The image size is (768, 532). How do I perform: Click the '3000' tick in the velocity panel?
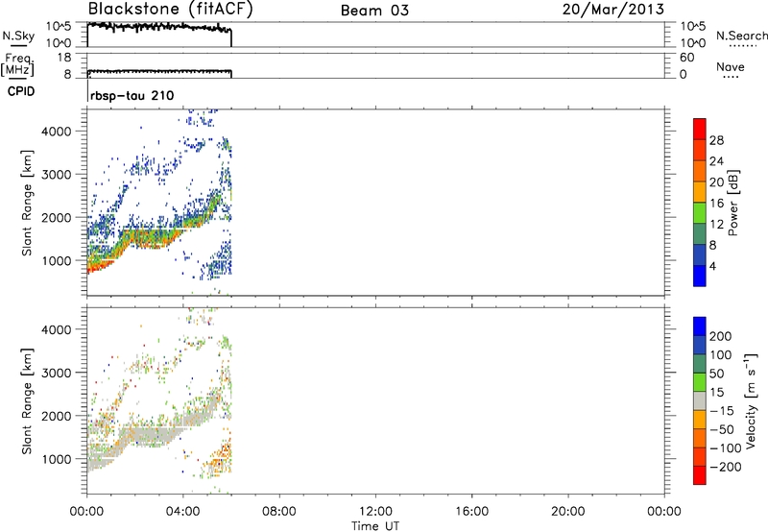(x=56, y=373)
